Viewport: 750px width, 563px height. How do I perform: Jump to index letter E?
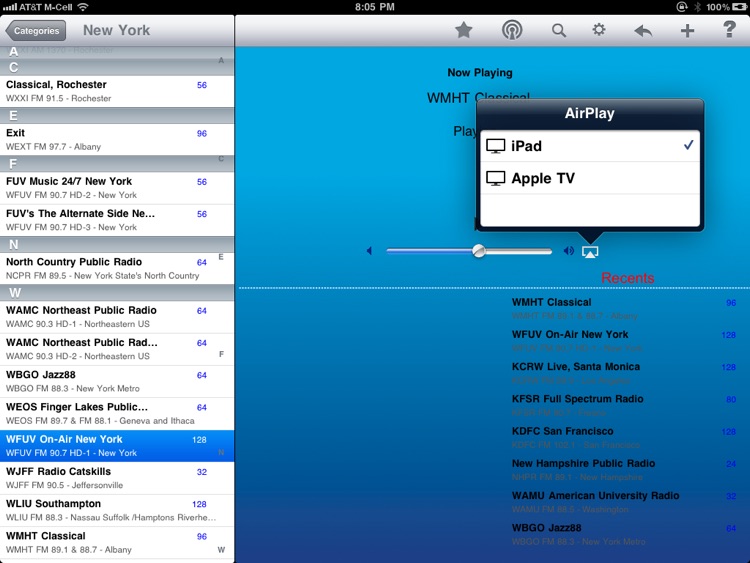[221, 257]
